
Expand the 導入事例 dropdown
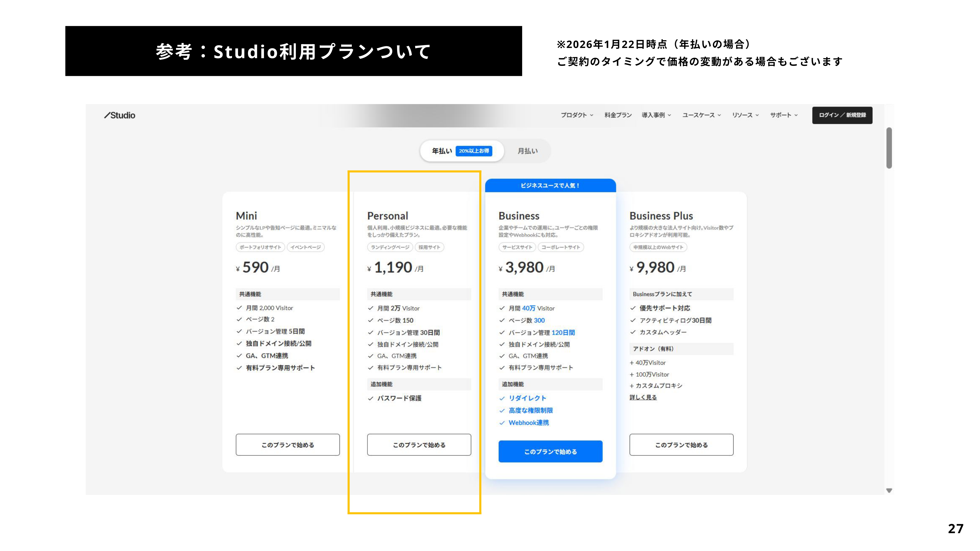(x=656, y=115)
